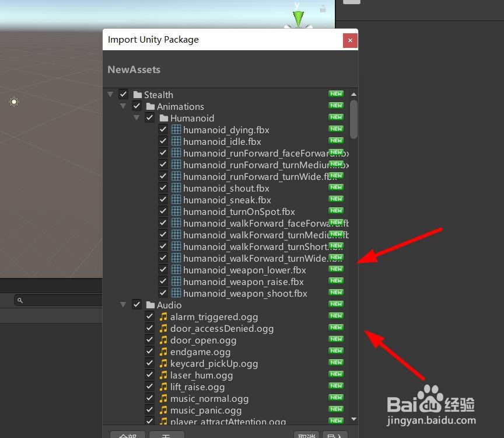Click the alarm_triggered.ogg audio icon
The height and width of the screenshot is (438, 504).
tap(163, 317)
